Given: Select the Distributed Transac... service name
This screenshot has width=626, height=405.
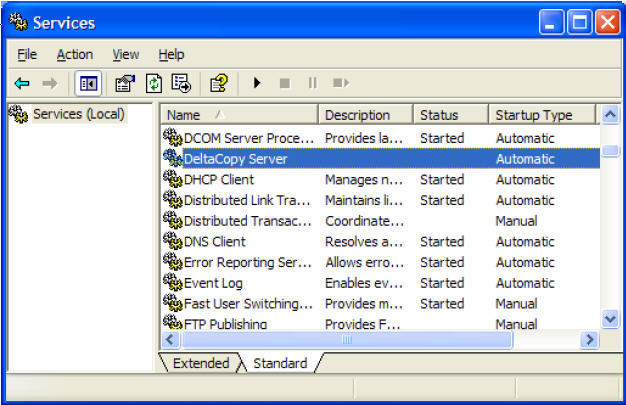Looking at the screenshot, I should 248,221.
